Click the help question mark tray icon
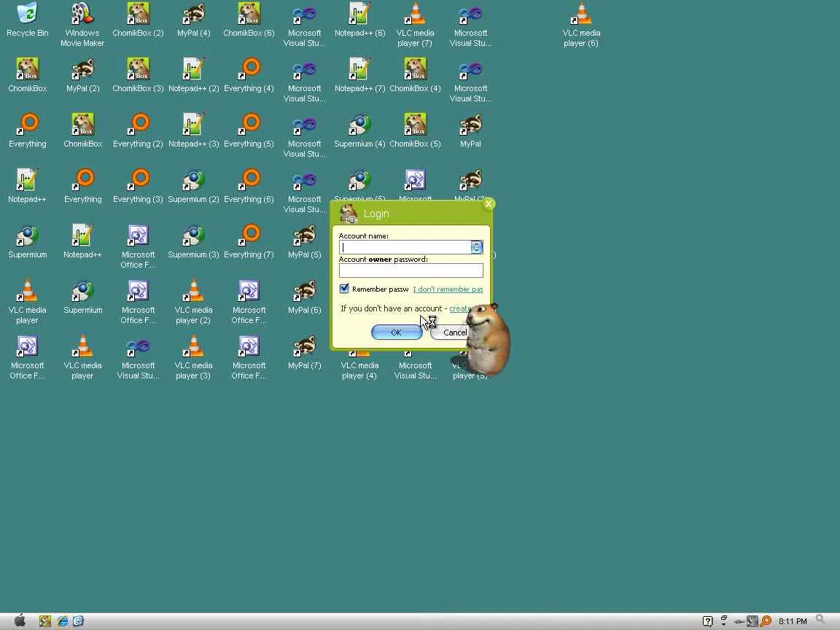 (708, 621)
